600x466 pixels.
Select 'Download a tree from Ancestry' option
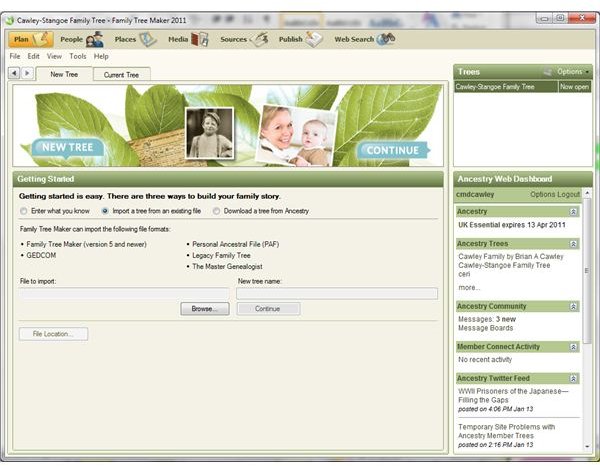coord(216,211)
